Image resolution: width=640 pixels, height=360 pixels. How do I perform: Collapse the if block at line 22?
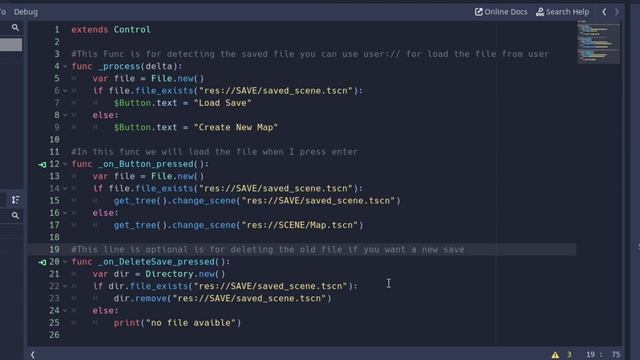click(65, 286)
